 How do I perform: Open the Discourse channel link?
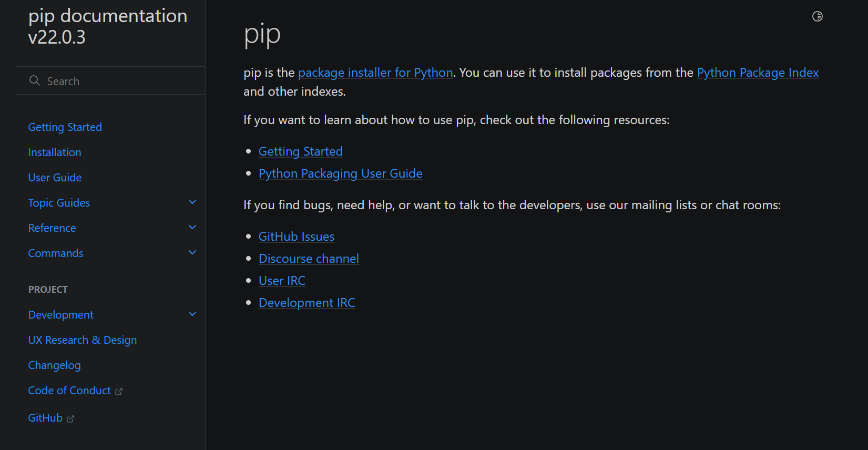pyautogui.click(x=309, y=258)
